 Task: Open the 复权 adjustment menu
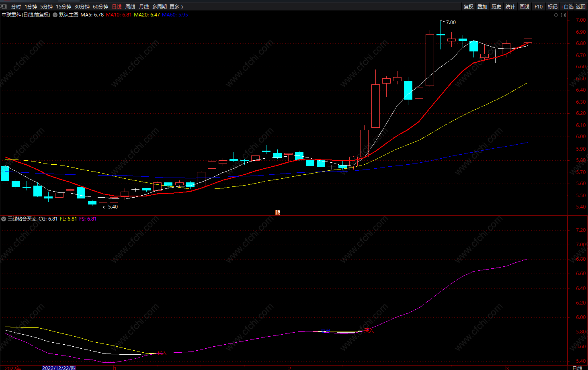(469, 7)
